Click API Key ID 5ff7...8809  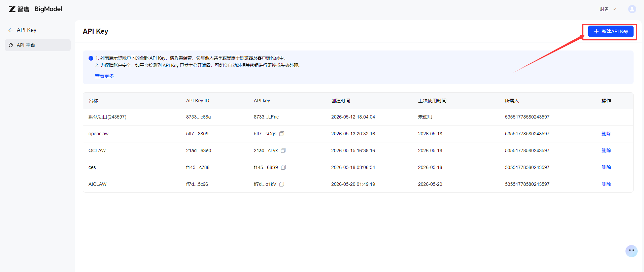click(197, 134)
